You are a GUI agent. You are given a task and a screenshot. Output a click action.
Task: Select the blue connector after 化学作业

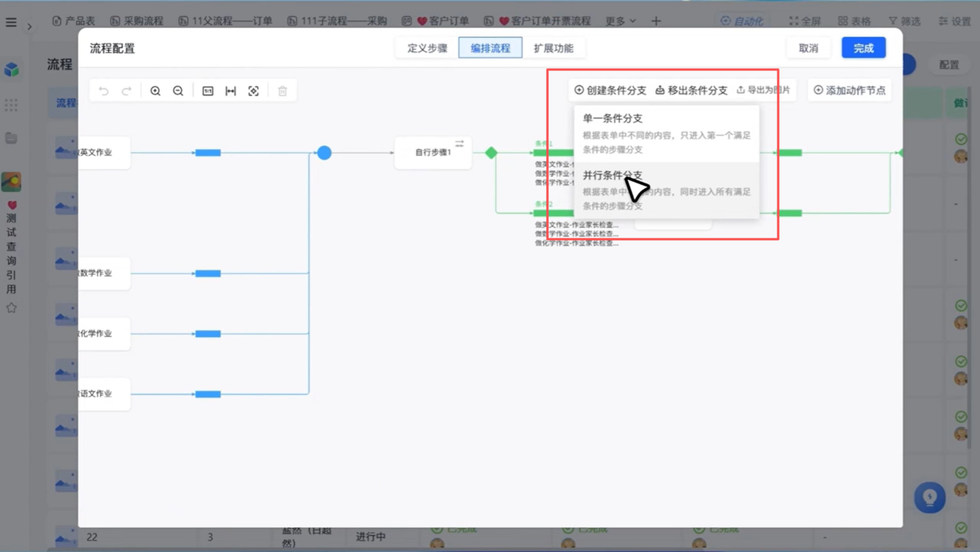tap(208, 334)
